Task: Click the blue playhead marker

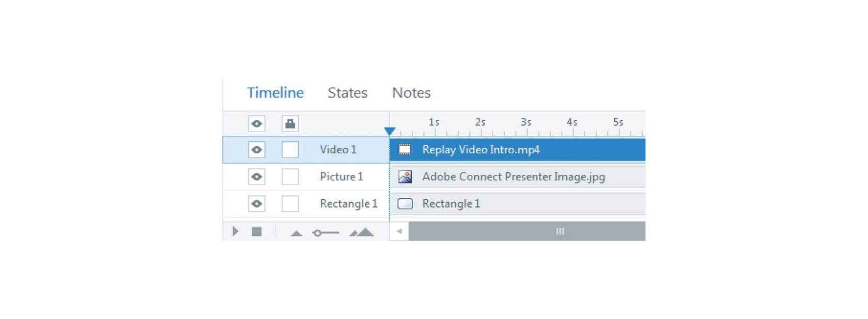Action: click(x=390, y=132)
